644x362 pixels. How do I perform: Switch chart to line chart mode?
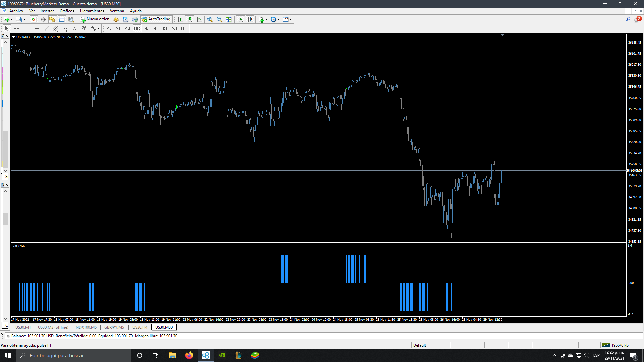point(199,19)
